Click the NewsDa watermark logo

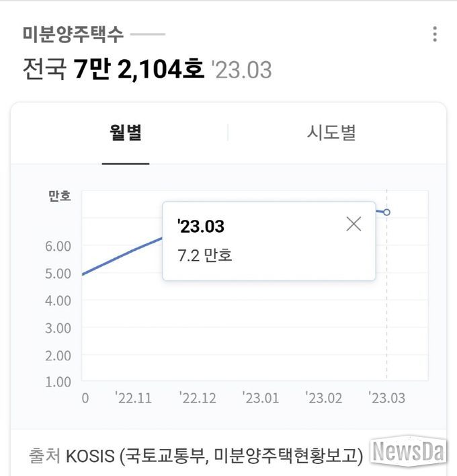(x=409, y=451)
